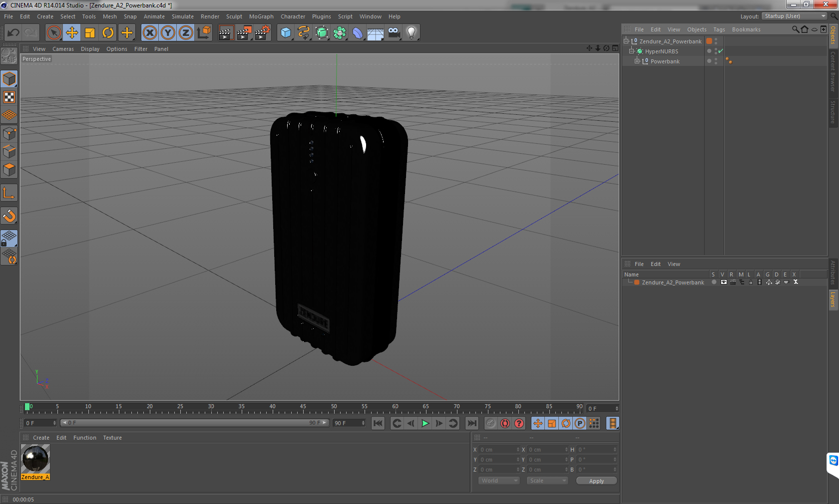Enable Points mode
The image size is (839, 504).
pos(9,134)
